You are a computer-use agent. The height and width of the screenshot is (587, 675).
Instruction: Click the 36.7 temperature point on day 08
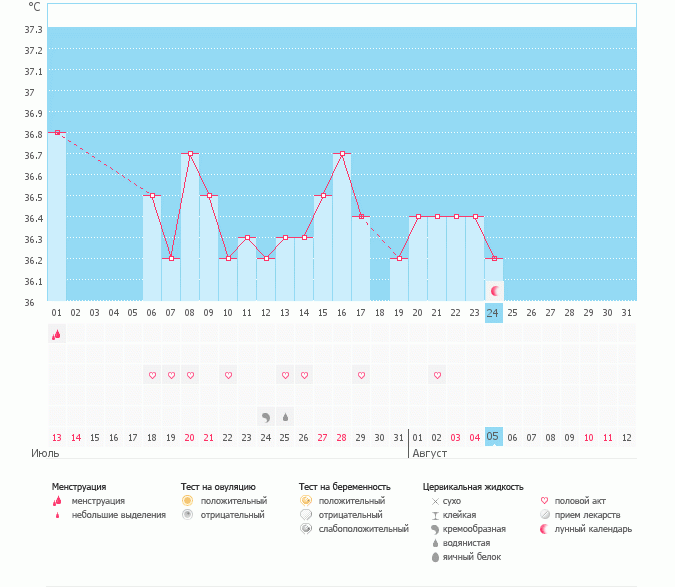tap(190, 154)
